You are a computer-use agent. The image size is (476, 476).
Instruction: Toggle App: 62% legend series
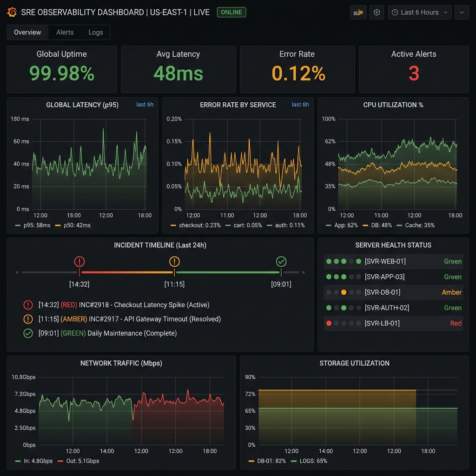click(x=342, y=225)
